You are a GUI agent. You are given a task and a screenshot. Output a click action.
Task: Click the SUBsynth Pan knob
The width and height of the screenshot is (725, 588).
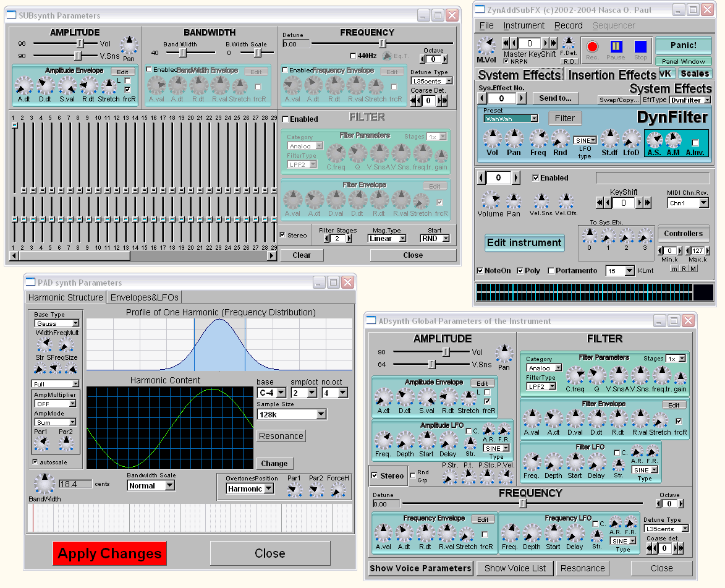(x=129, y=45)
